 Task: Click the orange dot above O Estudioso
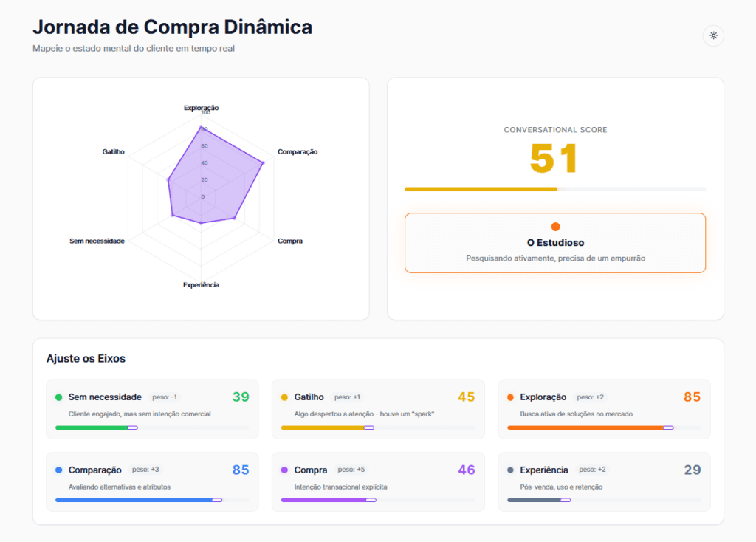555,227
